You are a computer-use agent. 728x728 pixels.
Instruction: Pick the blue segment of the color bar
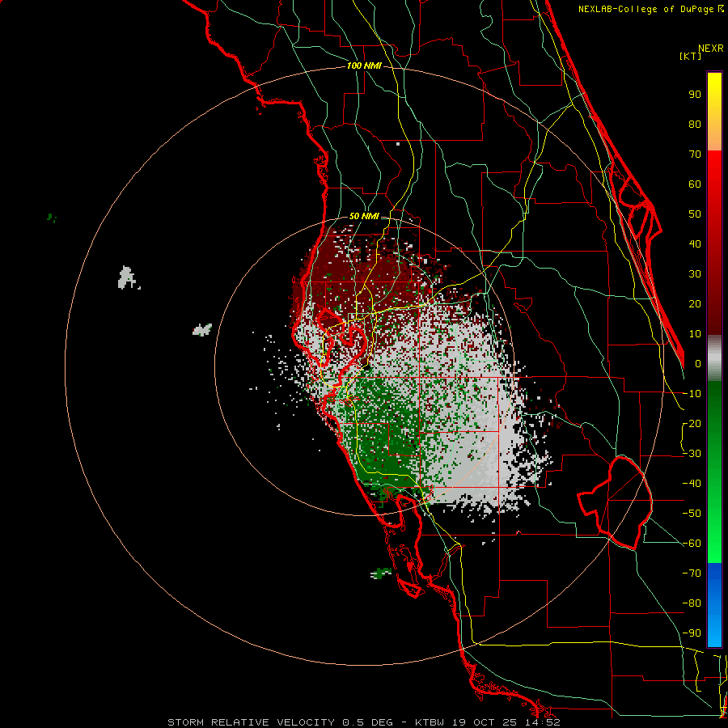[714, 604]
